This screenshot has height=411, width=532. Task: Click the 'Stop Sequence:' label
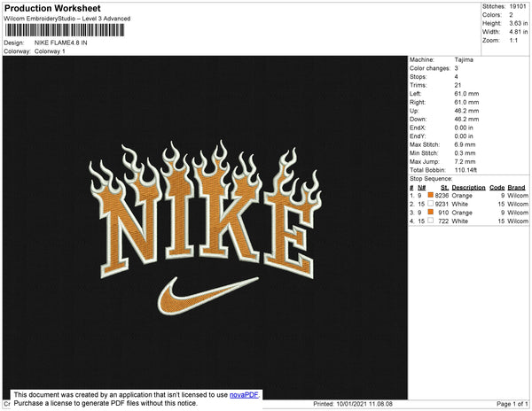pyautogui.click(x=431, y=179)
